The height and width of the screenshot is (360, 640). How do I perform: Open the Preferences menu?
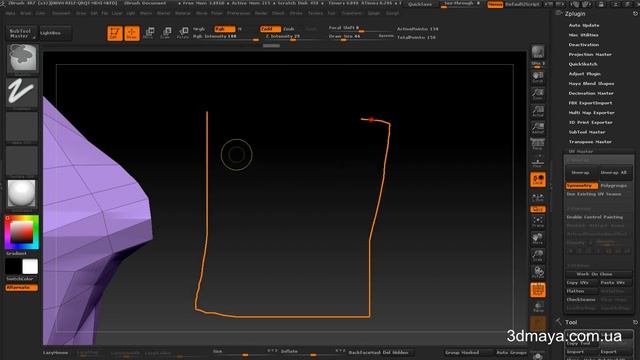tap(238, 13)
